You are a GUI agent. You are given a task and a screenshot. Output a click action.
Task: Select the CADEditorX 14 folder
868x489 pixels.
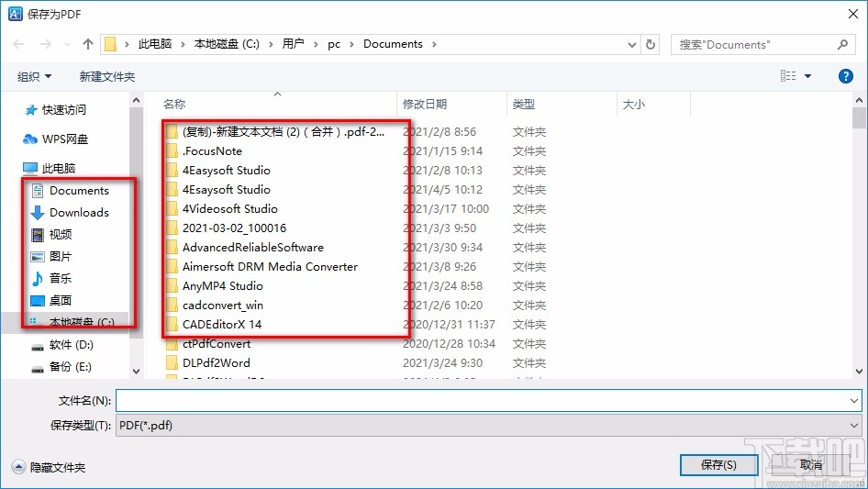pyautogui.click(x=214, y=325)
